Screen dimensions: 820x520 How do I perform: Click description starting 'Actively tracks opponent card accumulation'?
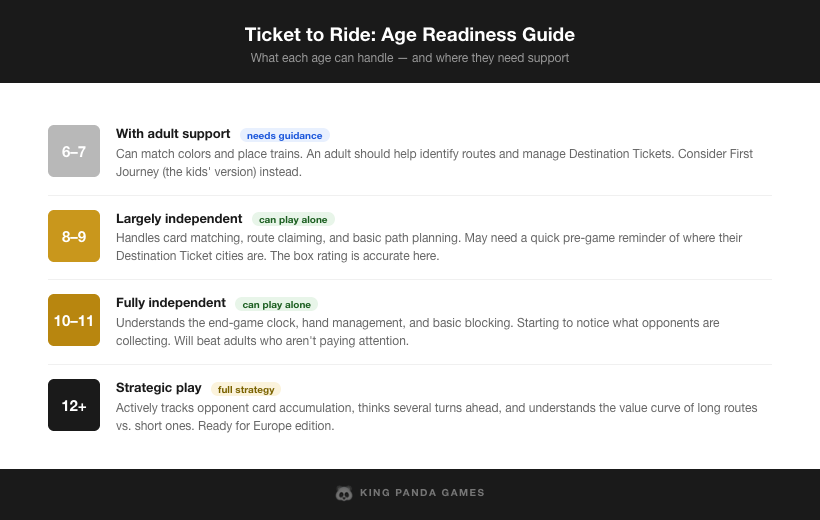(437, 416)
